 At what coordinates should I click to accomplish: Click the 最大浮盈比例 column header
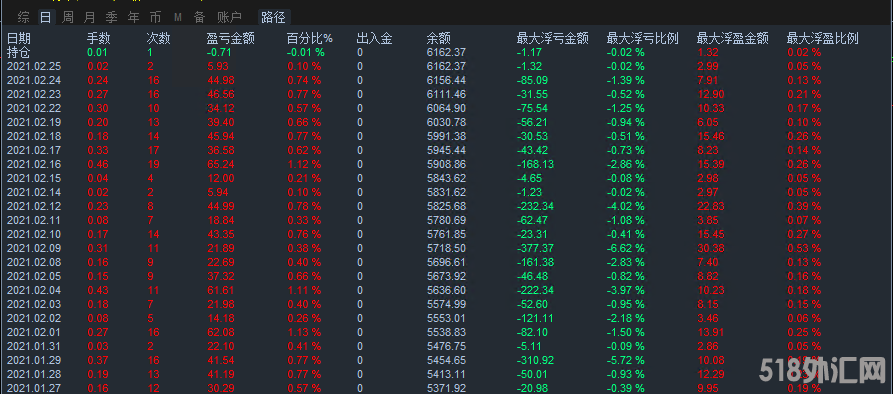pyautogui.click(x=822, y=39)
